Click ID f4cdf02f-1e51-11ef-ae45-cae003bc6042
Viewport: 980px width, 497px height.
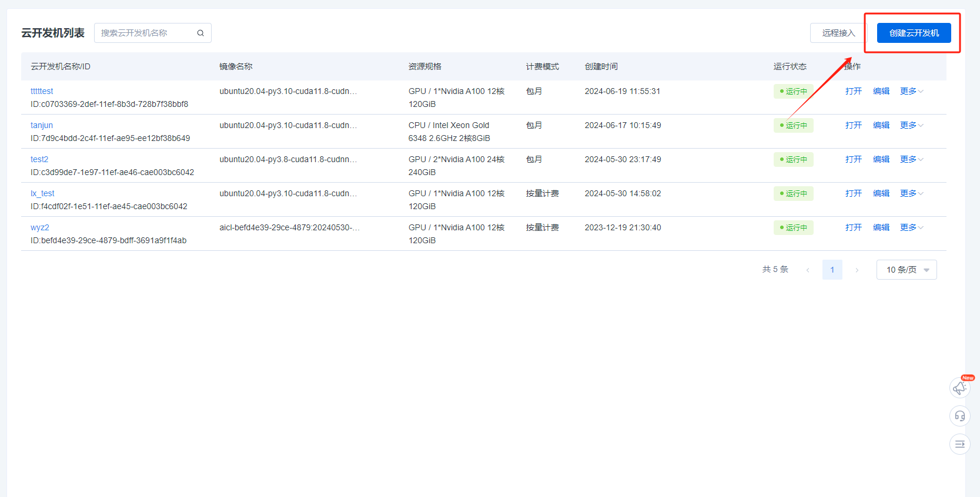(109, 206)
